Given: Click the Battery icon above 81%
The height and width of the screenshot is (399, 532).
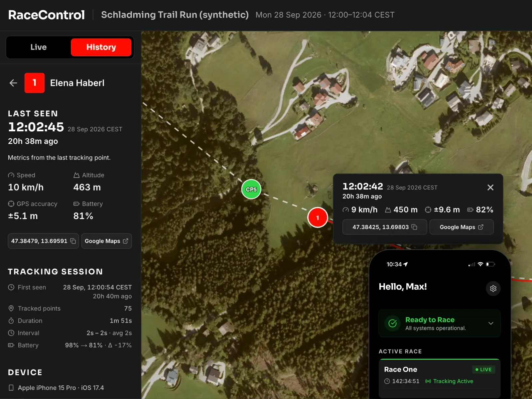Looking at the screenshot, I should pos(76,204).
